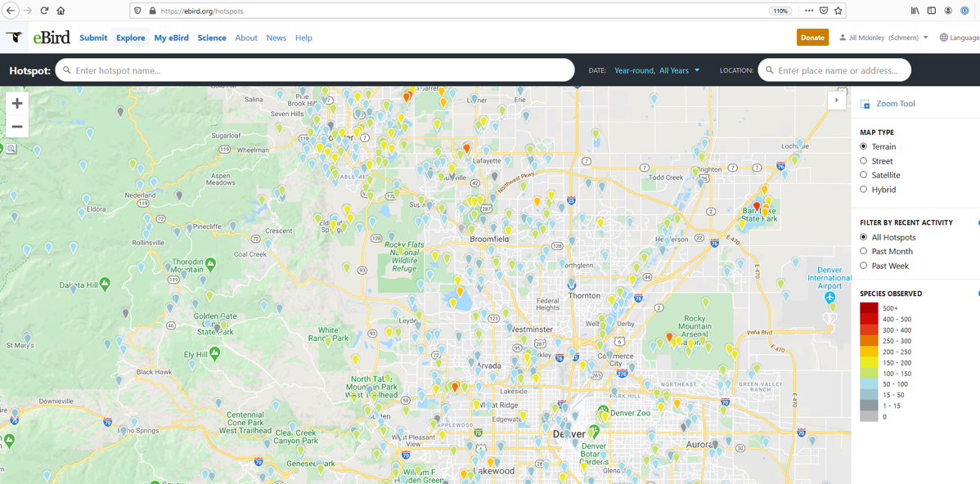Click the 200 - 250 orange-yellow legend swatch
This screenshot has height=484, width=980.
click(868, 352)
